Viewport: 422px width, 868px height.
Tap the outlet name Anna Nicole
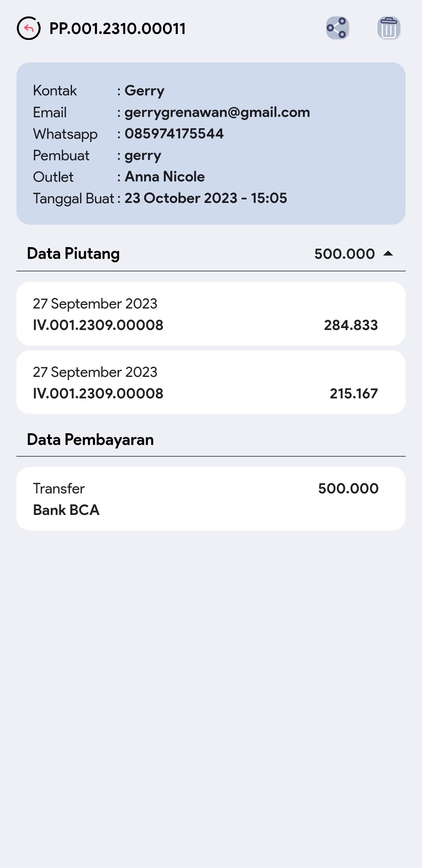pos(165,177)
